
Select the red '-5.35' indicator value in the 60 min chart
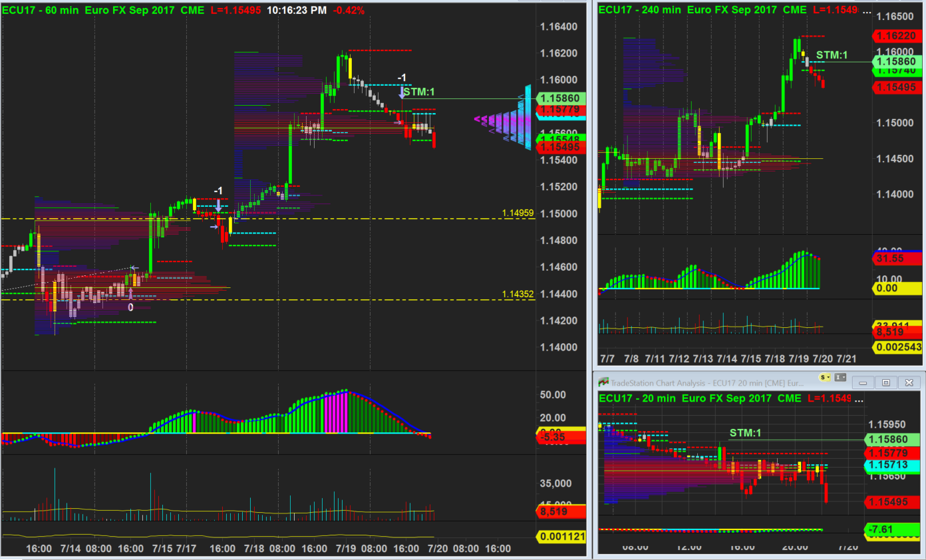560,437
